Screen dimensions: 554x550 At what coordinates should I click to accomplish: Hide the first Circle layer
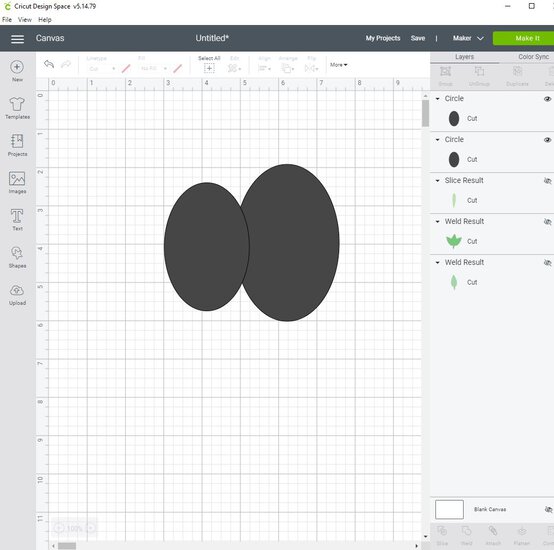point(547,99)
